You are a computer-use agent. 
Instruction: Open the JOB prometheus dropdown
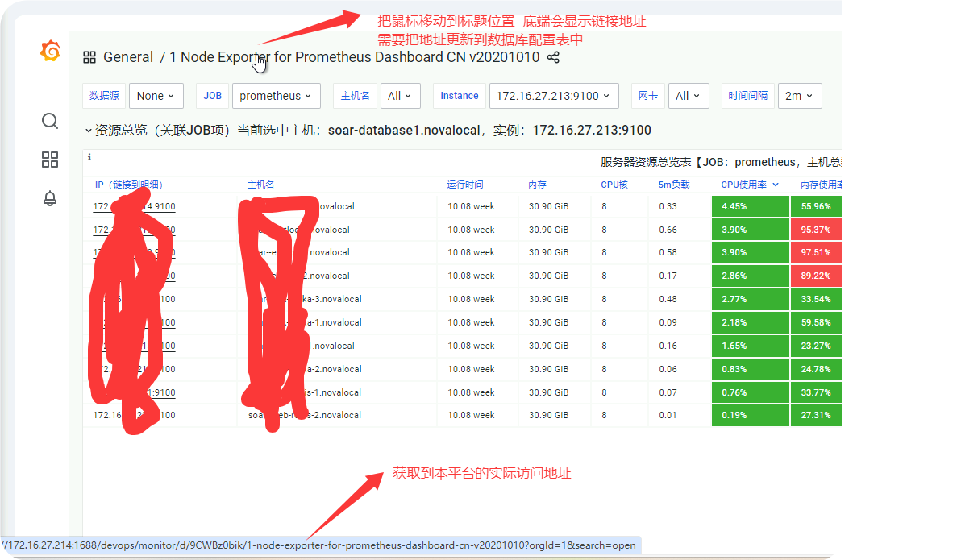click(x=276, y=96)
